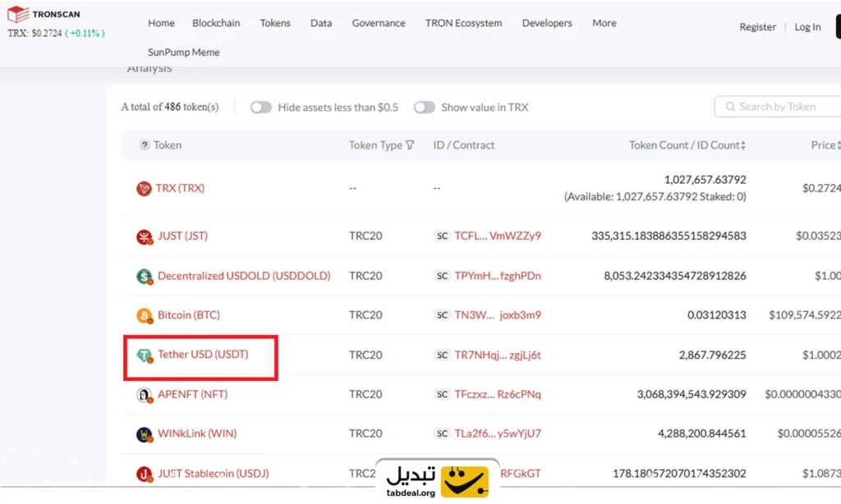This screenshot has height=504, width=841.
Task: Open the JUST (JST) token link
Action: pos(182,236)
